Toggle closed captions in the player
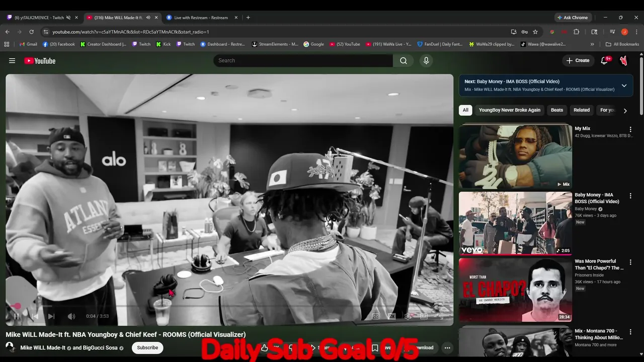 point(375,316)
